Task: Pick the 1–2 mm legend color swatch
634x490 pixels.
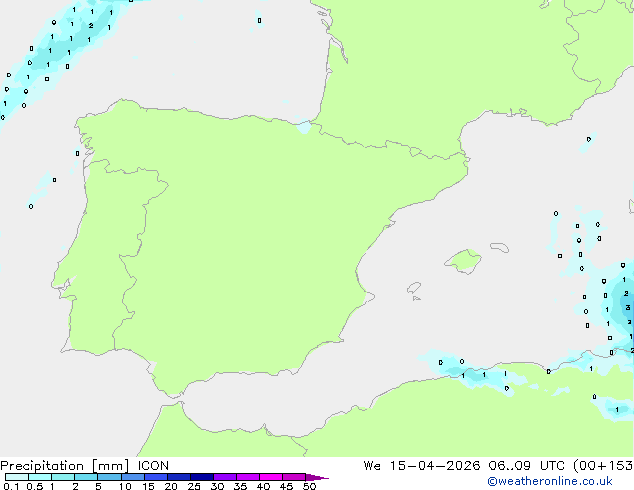Action: point(63,477)
